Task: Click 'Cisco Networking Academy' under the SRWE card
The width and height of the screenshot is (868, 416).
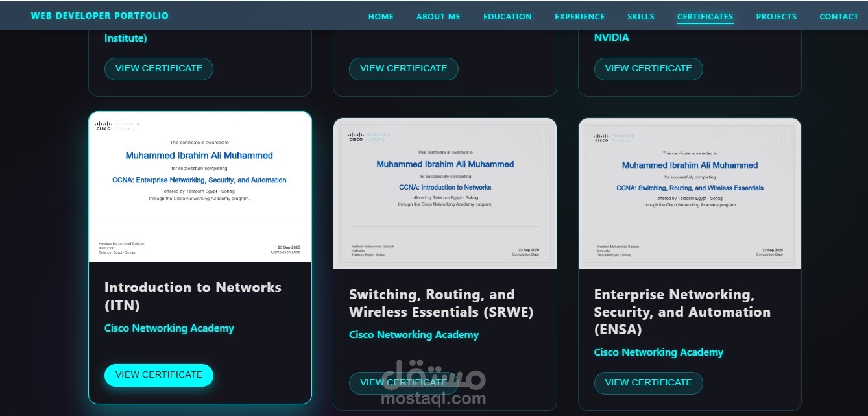Action: click(414, 335)
